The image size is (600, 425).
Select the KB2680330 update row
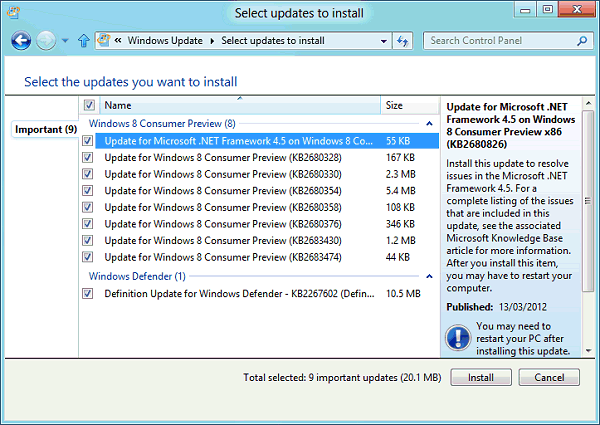pos(267,174)
